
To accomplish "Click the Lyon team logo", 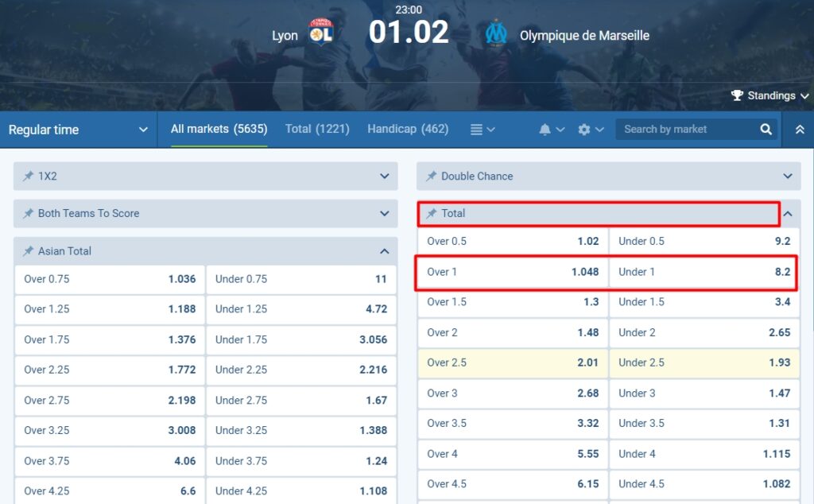I will pyautogui.click(x=320, y=33).
